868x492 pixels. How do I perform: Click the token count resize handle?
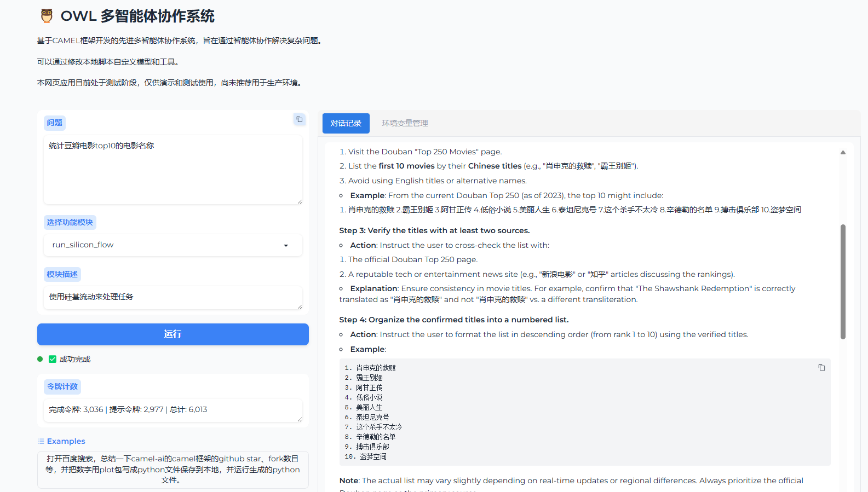pyautogui.click(x=300, y=419)
